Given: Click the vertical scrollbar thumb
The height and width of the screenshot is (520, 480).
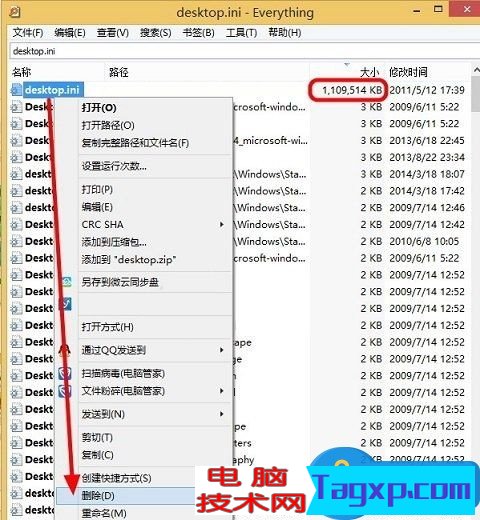Looking at the screenshot, I should (476, 95).
